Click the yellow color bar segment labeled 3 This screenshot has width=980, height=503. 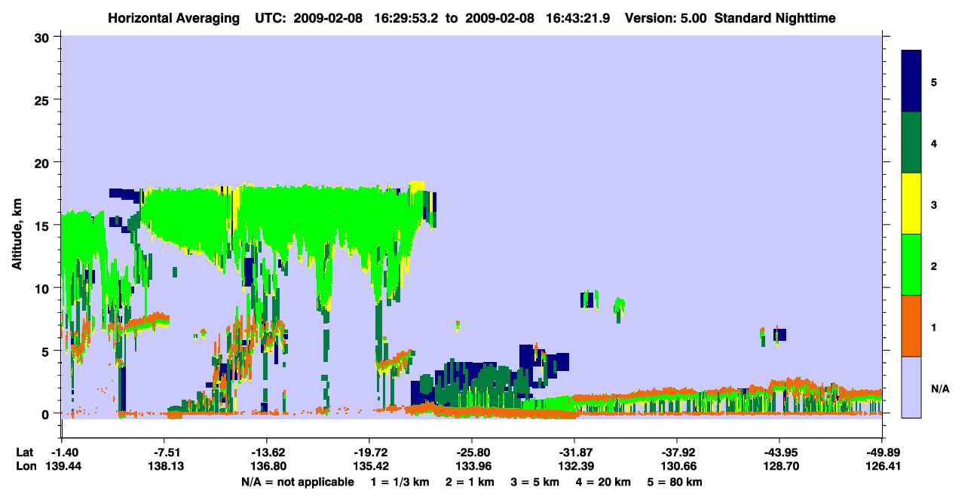pos(911,203)
